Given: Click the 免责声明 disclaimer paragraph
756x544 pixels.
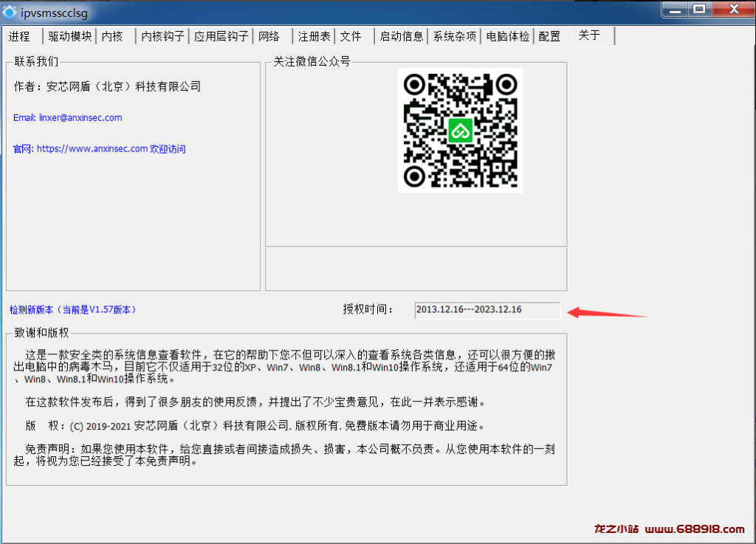Looking at the screenshot, I should click(x=284, y=455).
